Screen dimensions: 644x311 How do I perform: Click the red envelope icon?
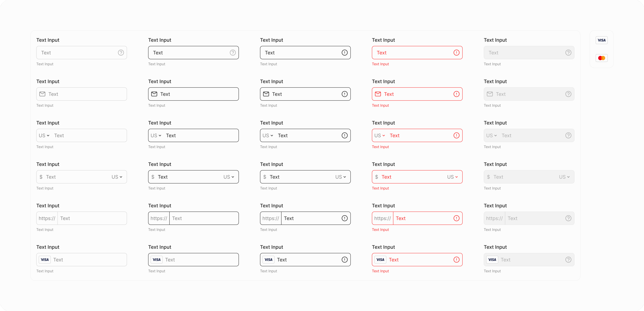point(378,94)
